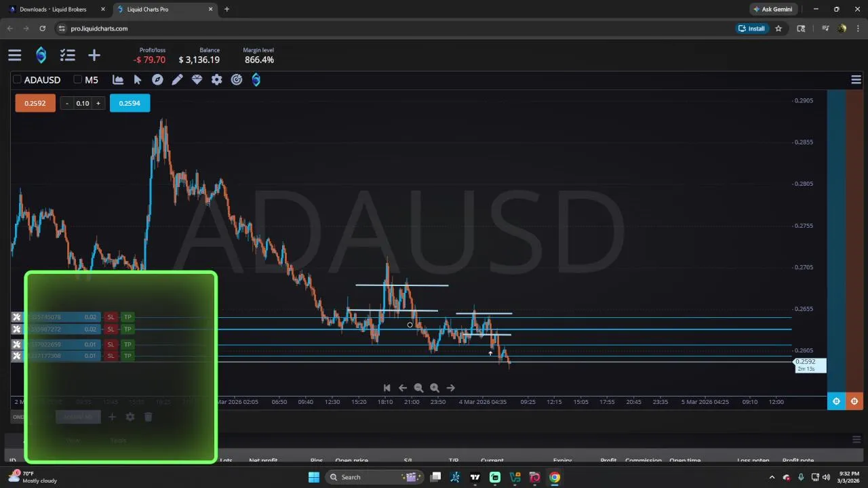Screen dimensions: 868x488
Task: Click the Liquid Charts logo icon in header
Action: [41, 56]
